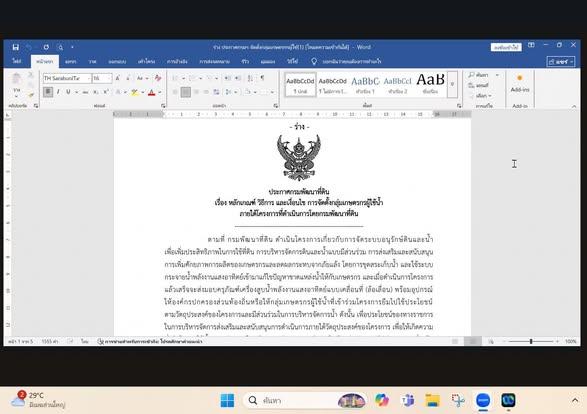Click the Thai distributed alignment icon
The width and height of the screenshot is (587, 414).
(216, 92)
